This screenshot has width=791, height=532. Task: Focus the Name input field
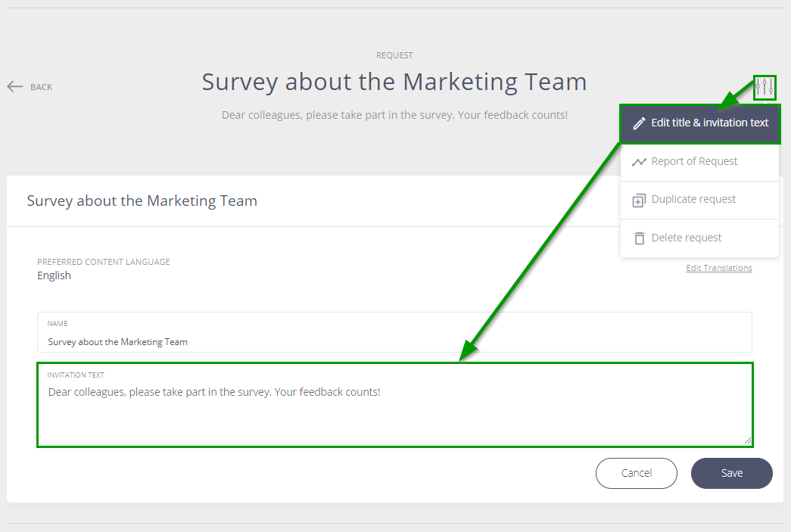point(394,332)
